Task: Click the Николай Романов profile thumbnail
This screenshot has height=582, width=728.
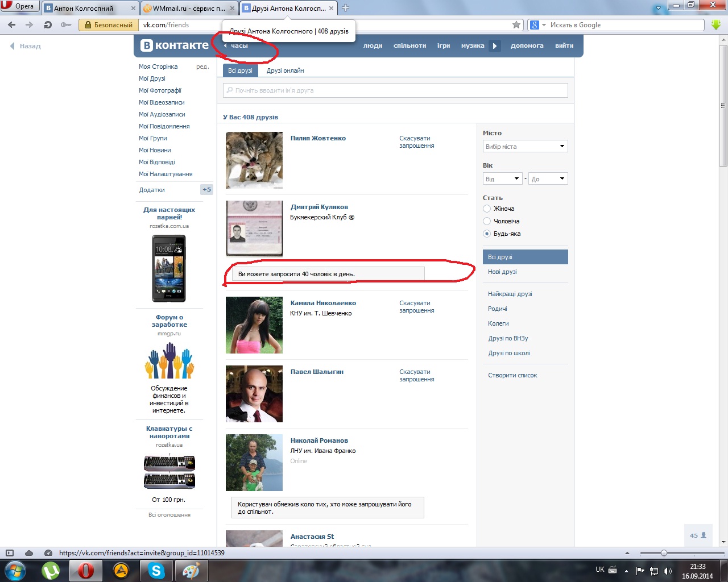Action: tap(254, 463)
